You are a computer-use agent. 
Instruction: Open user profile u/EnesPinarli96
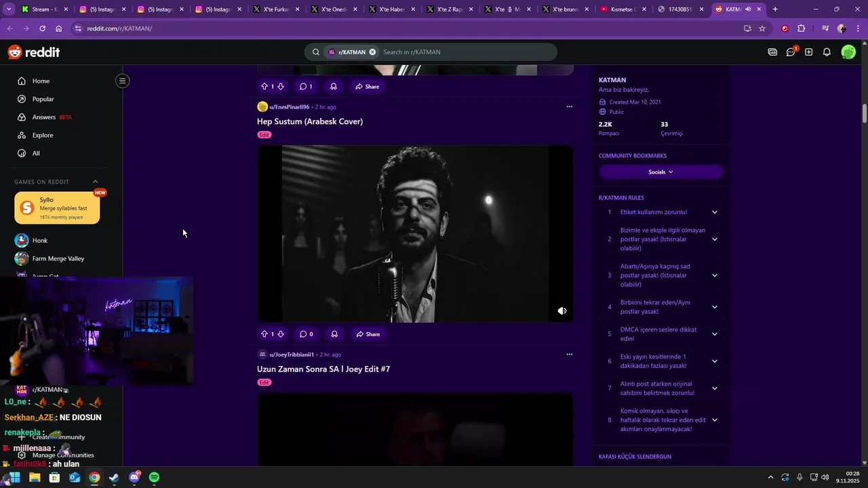[289, 107]
